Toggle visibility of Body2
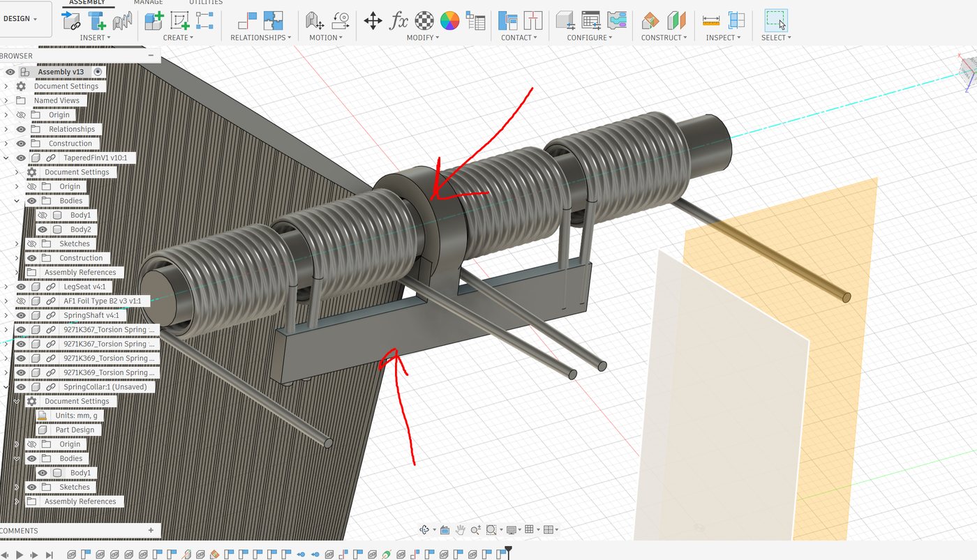Screen dimensions: 977x560 (x=42, y=229)
